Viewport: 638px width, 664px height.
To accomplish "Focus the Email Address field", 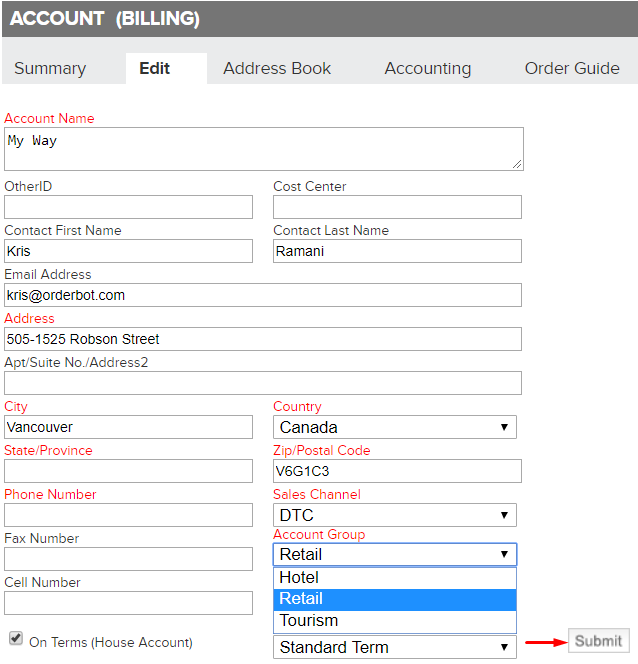I will (263, 295).
